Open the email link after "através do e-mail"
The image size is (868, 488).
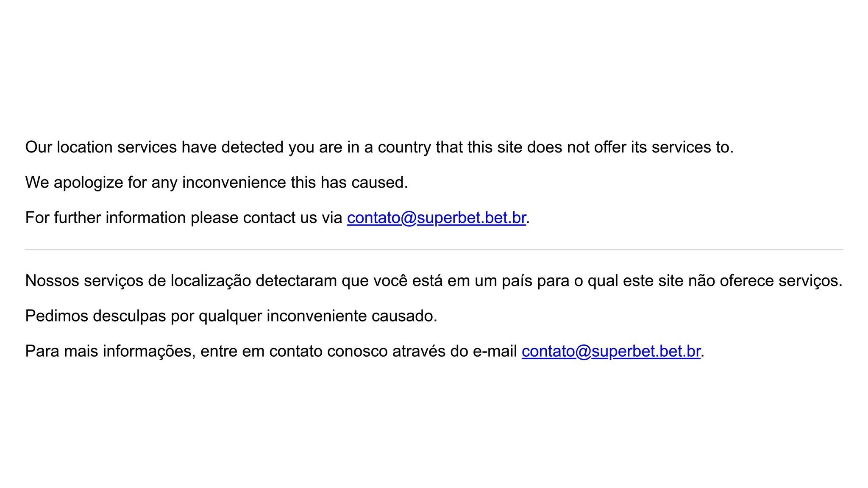pos(611,351)
